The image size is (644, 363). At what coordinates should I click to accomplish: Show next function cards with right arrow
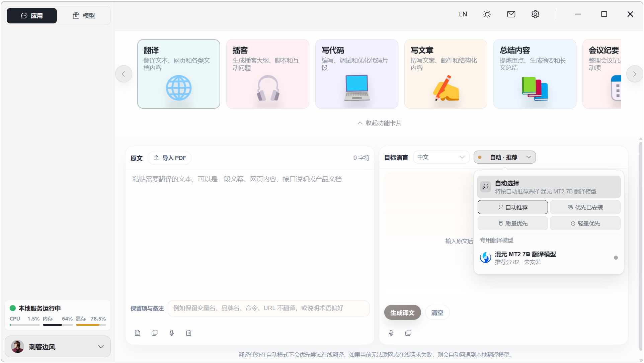click(x=634, y=74)
